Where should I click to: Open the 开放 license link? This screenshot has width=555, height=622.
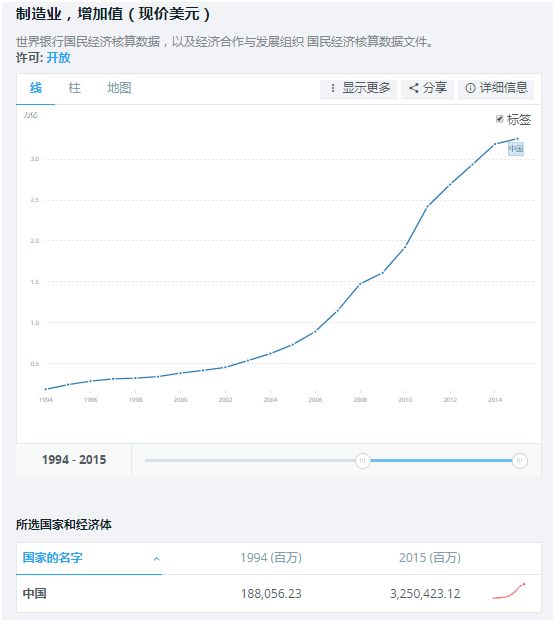pyautogui.click(x=59, y=58)
